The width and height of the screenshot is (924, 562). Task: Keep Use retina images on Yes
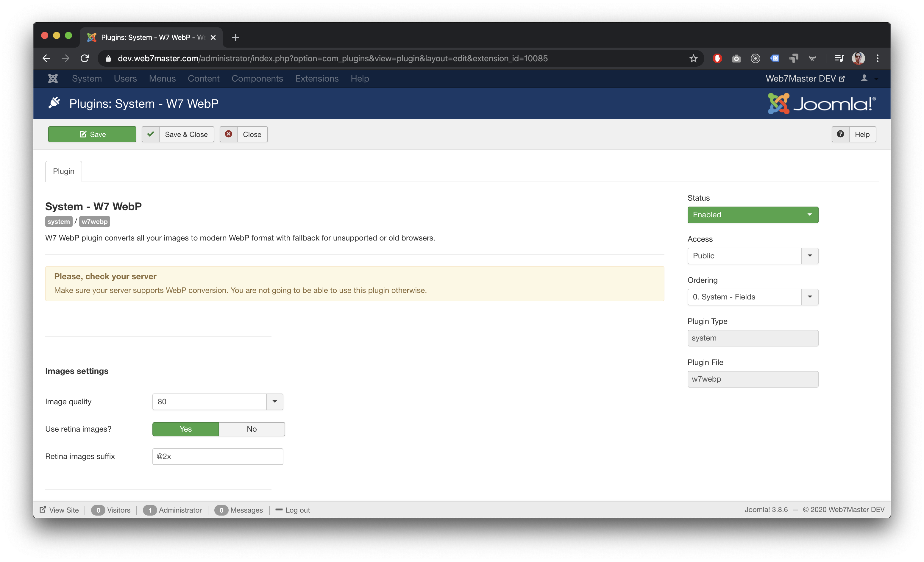click(185, 429)
